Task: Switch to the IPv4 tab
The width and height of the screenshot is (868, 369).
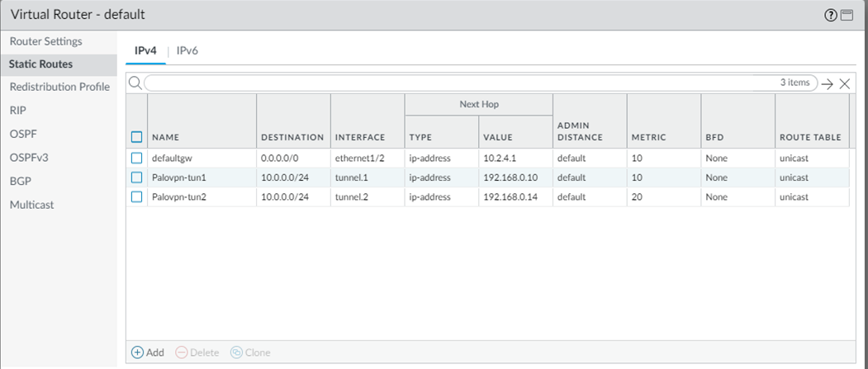Action: pos(145,51)
